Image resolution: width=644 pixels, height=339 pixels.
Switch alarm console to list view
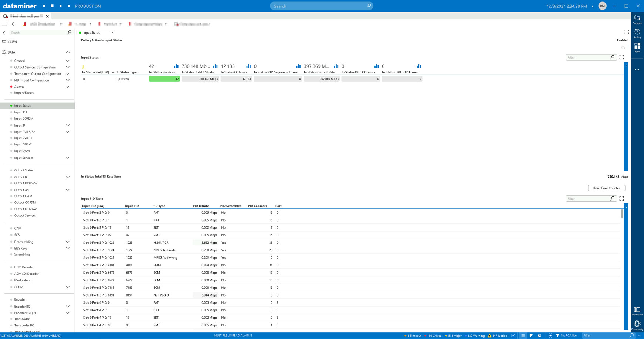(x=523, y=336)
